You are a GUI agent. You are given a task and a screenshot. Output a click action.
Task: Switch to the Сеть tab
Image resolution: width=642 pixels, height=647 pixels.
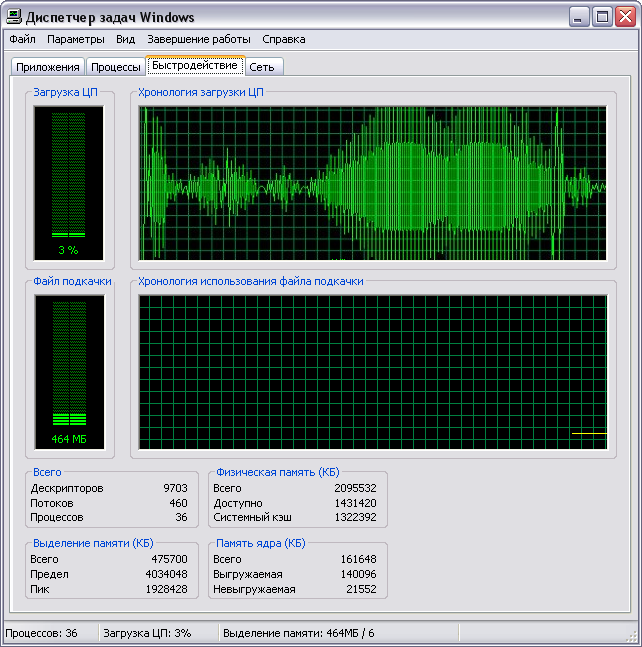click(264, 67)
